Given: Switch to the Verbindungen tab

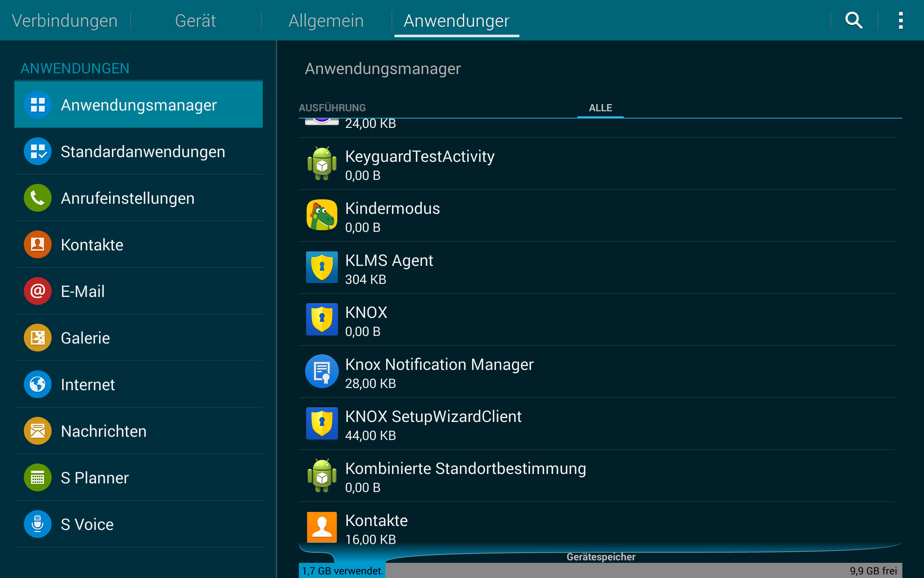Looking at the screenshot, I should 65,20.
